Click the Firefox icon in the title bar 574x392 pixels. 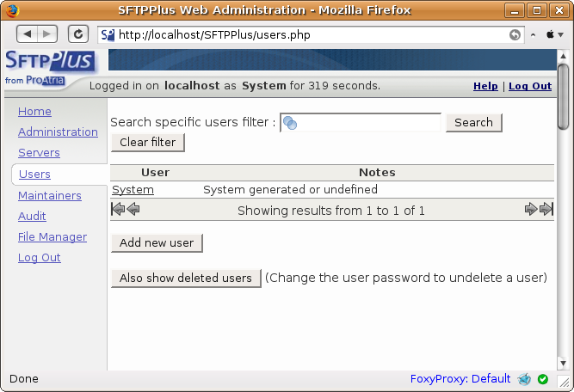coord(12,10)
